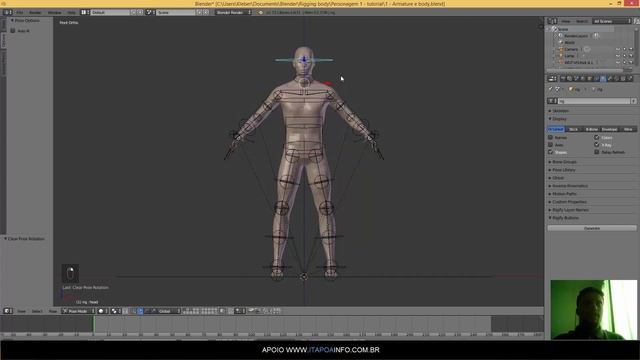
Task: Open the Bone Constraints properties tab icon
Action: click(616, 78)
